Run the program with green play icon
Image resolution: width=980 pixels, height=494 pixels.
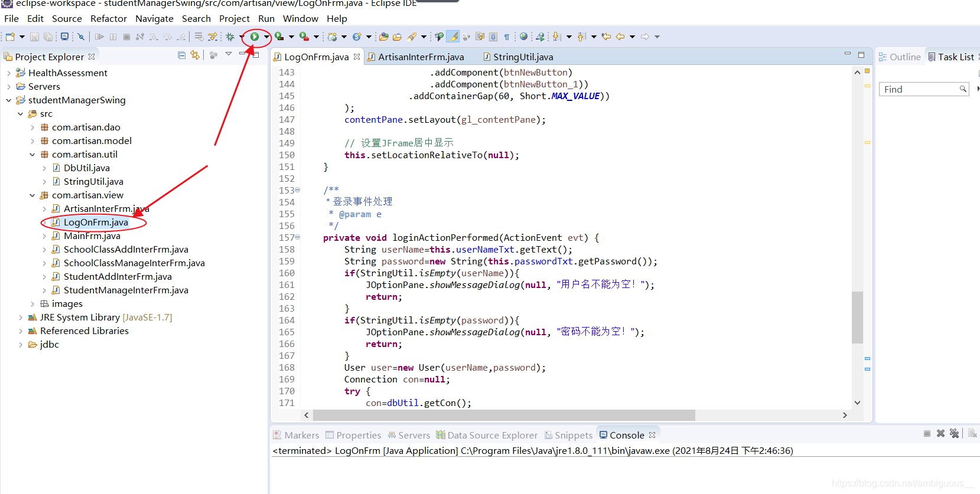tap(254, 37)
